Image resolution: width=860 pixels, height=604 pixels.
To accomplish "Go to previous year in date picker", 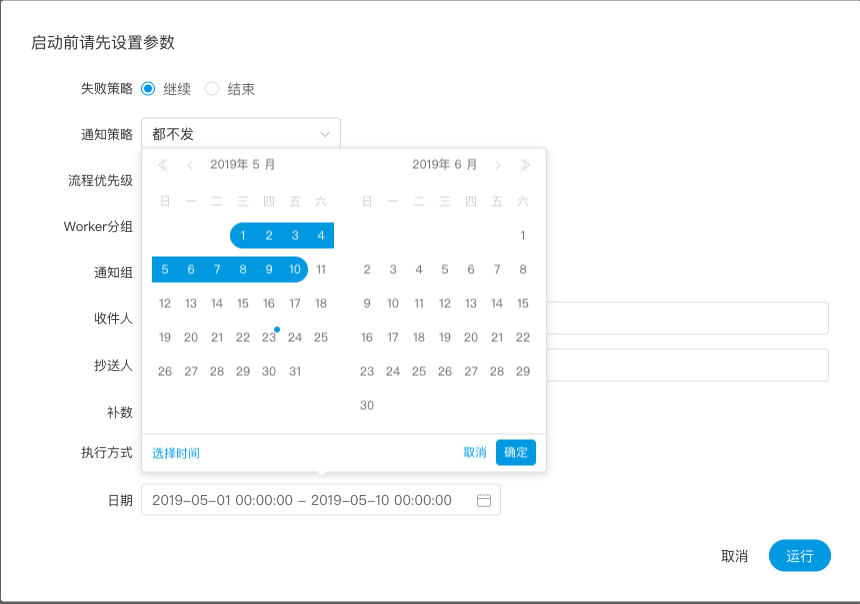I will pos(164,165).
